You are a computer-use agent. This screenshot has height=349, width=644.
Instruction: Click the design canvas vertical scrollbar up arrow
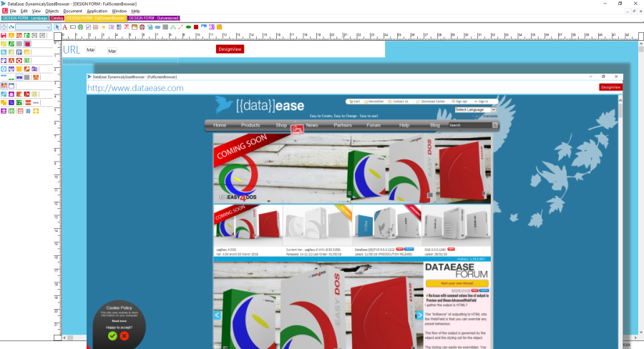pos(640,43)
